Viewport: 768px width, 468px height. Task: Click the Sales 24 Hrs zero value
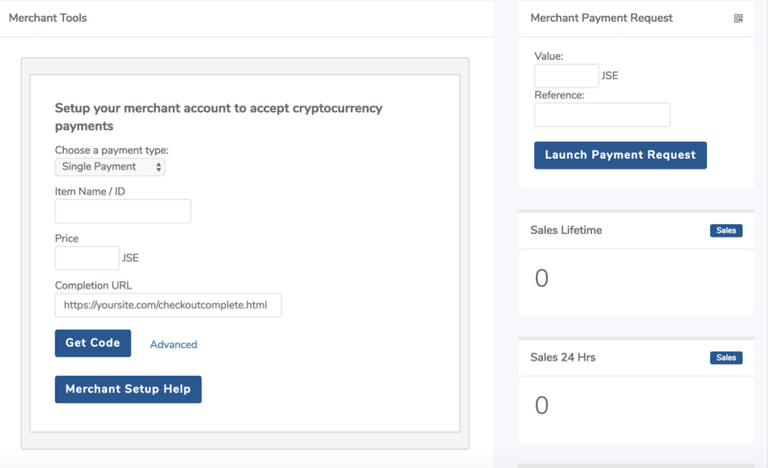[x=542, y=405]
